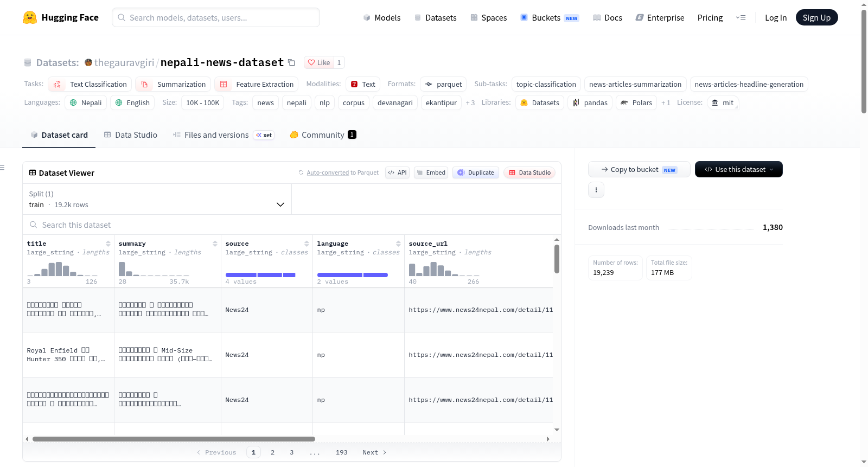Click the Duplicate button
This screenshot has width=868, height=467.
tap(475, 172)
